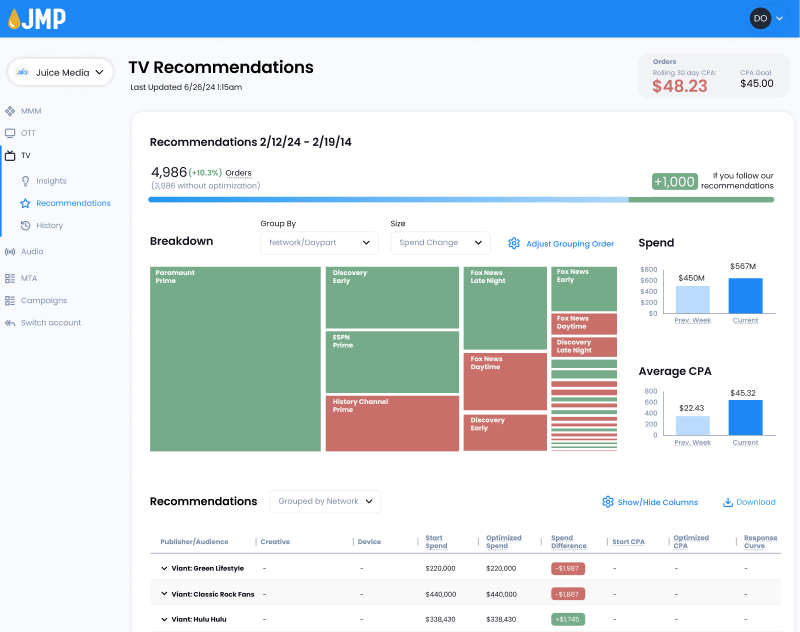Open Campaigns via its sidebar icon

click(10, 300)
